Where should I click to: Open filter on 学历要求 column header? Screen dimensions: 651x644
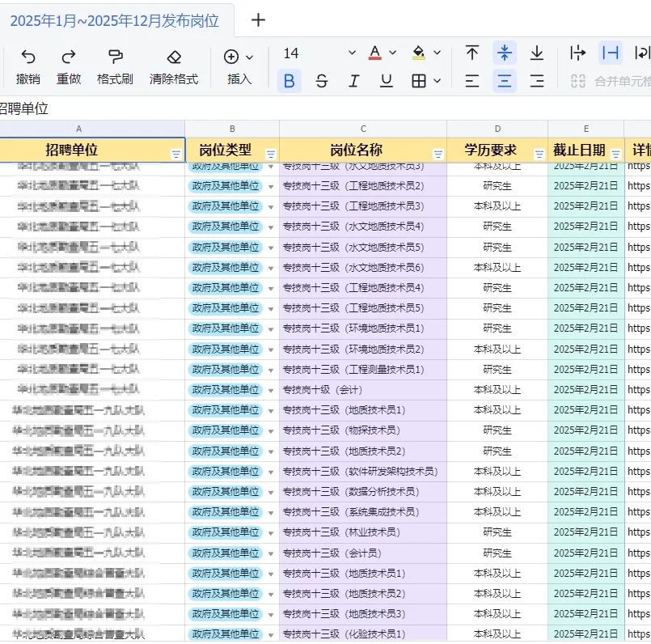[539, 155]
